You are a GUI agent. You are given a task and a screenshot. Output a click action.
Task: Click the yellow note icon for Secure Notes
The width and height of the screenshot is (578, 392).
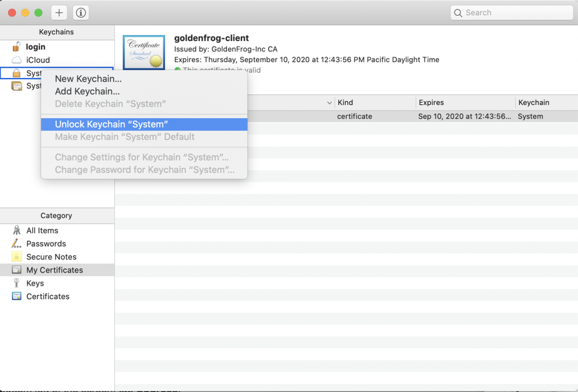(16, 257)
